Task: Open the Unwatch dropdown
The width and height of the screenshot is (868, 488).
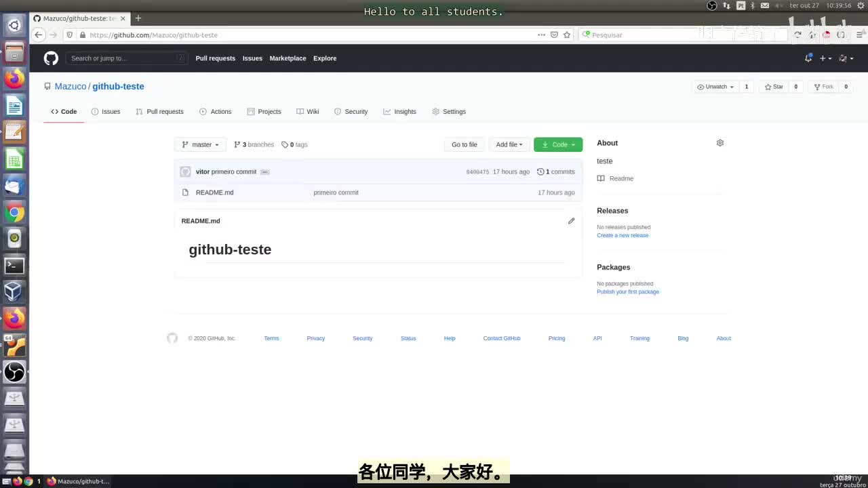Action: point(715,87)
